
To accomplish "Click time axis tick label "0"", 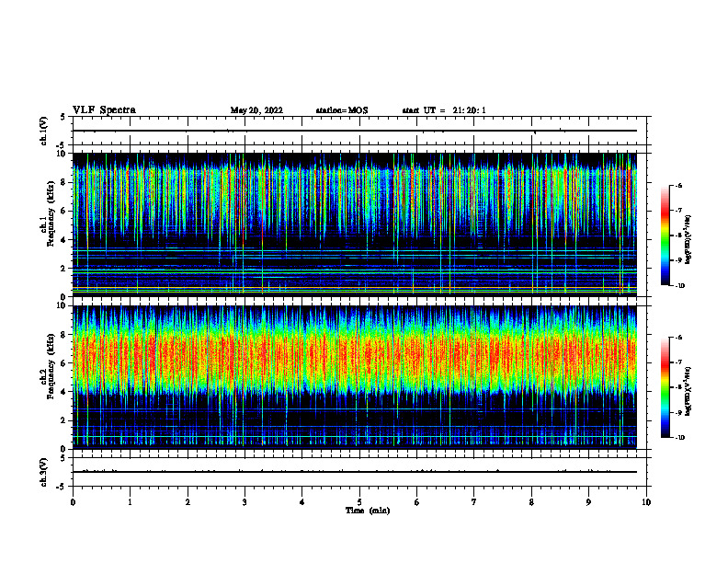I will (x=73, y=502).
